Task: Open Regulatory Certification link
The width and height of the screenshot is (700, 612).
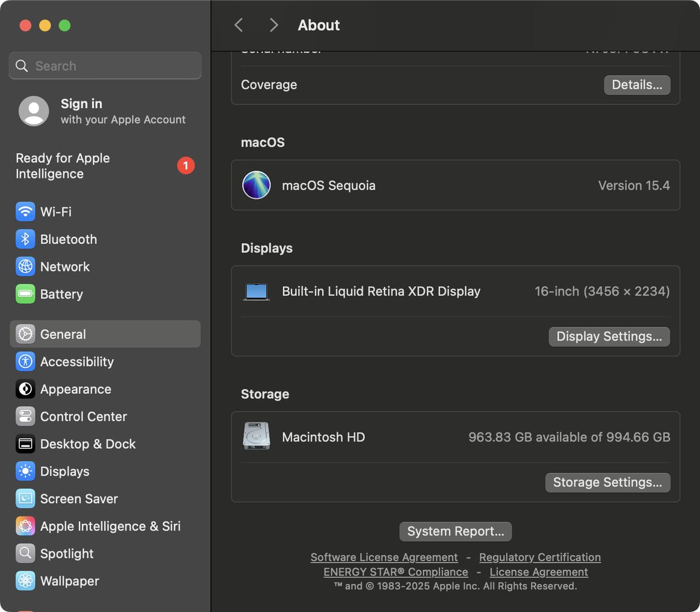Action: pyautogui.click(x=540, y=558)
